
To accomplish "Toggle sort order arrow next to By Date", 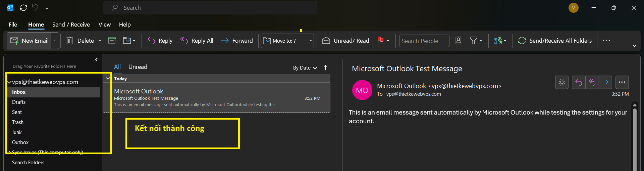I will [325, 68].
